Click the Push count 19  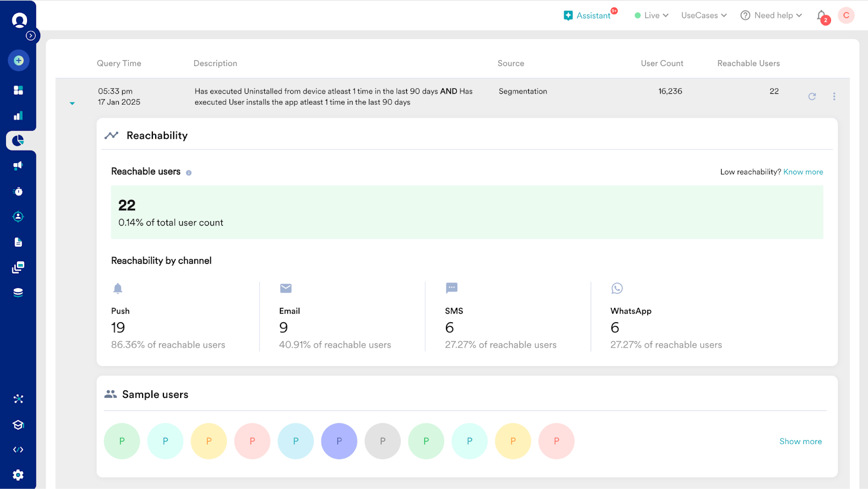pyautogui.click(x=118, y=327)
